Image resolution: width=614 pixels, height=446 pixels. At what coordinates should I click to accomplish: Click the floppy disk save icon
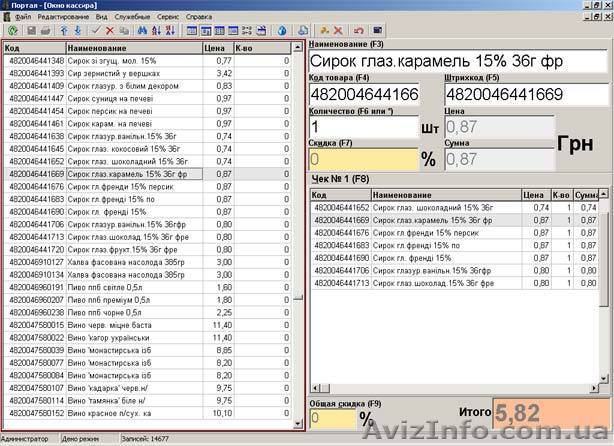pyautogui.click(x=30, y=31)
